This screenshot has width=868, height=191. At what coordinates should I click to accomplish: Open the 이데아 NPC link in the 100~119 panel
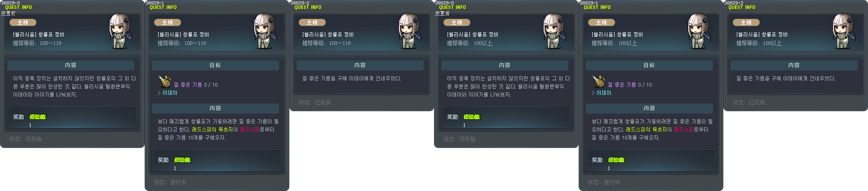click(x=170, y=93)
